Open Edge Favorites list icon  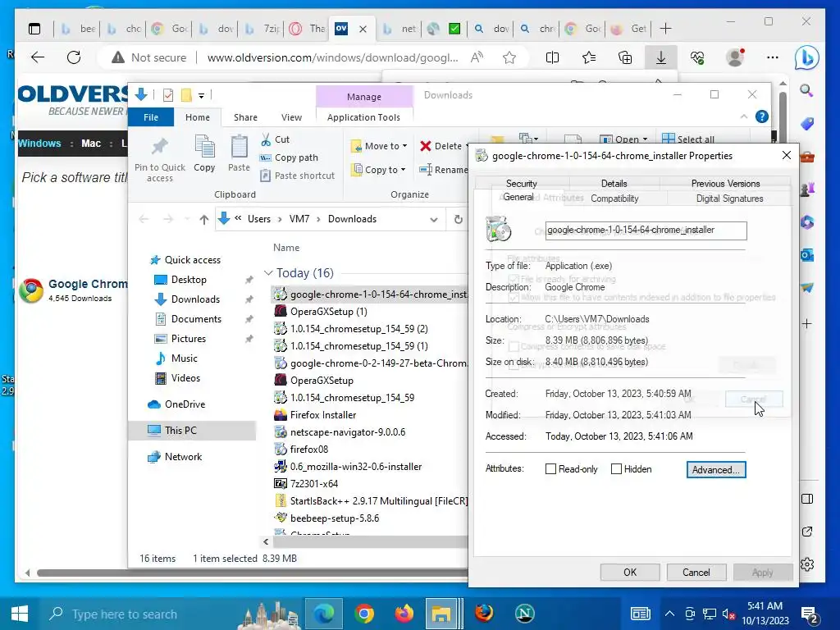coord(589,57)
